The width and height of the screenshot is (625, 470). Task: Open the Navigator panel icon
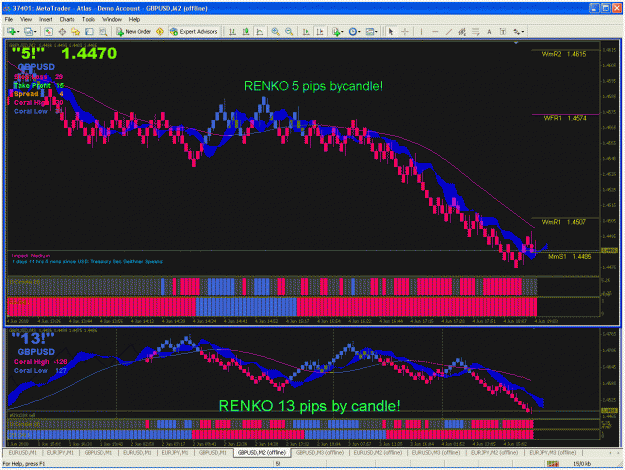[76, 31]
